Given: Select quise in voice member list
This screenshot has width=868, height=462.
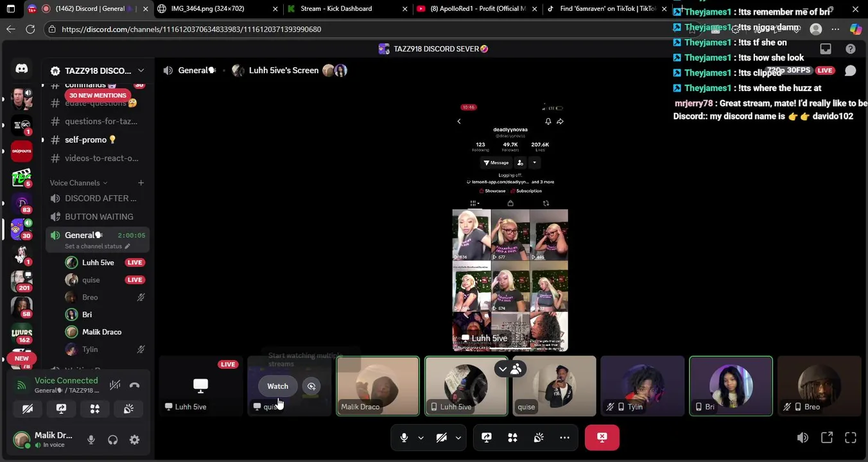Looking at the screenshot, I should (105, 280).
